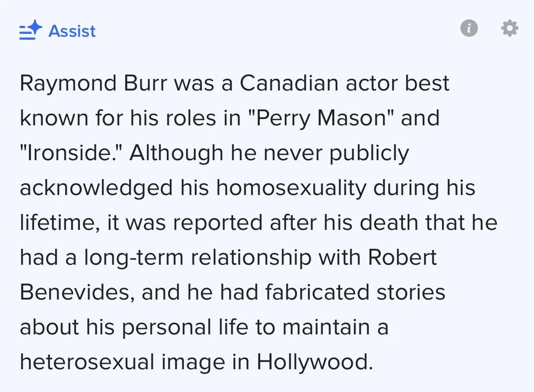Viewport: 534px width, 392px height.
Task: Click the name Raymond Burr
Action: click(x=94, y=84)
